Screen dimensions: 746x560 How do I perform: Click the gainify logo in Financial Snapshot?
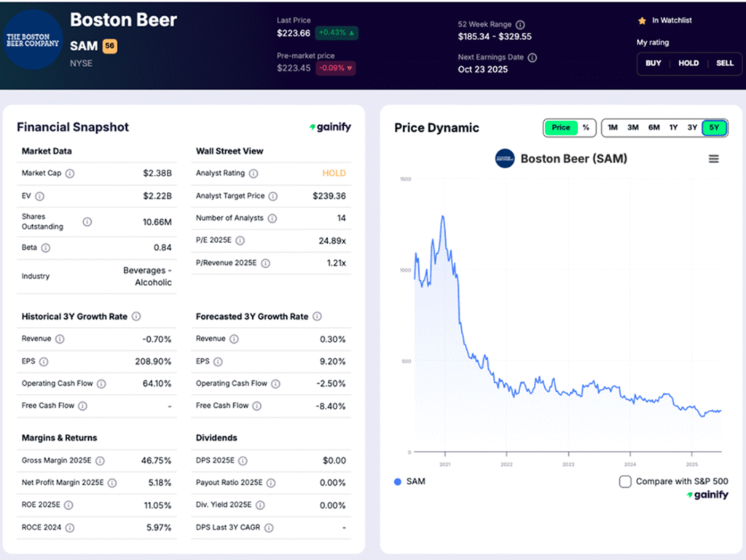tap(330, 127)
